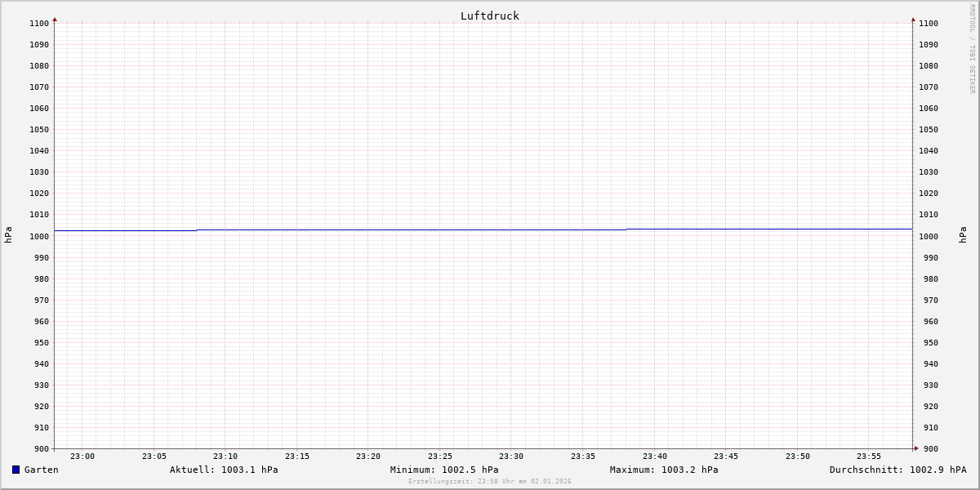
Task: Click the RRDTOOL / TOBI OETIKER watermark
Action: [972, 48]
